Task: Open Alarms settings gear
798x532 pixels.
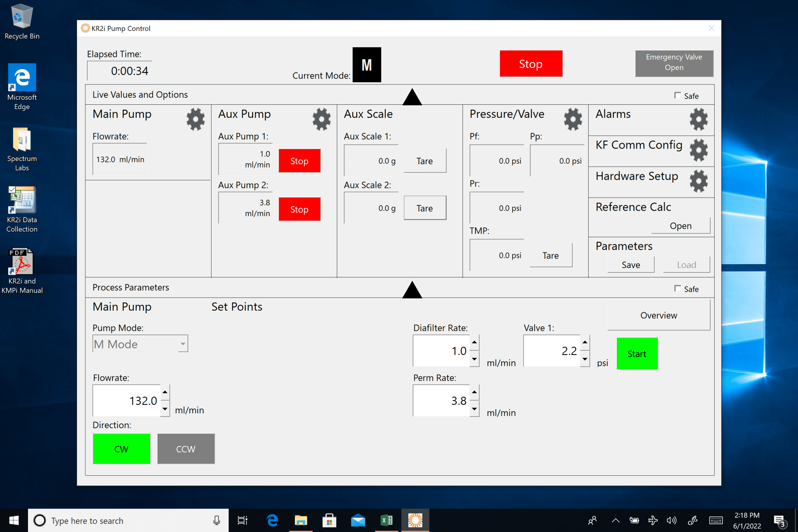Action: (699, 119)
